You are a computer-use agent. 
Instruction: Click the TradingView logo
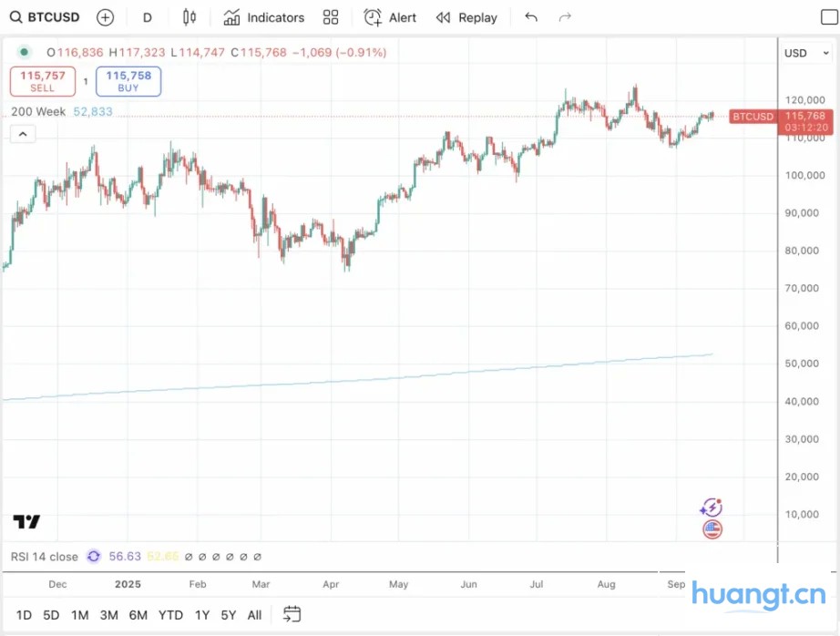[26, 522]
